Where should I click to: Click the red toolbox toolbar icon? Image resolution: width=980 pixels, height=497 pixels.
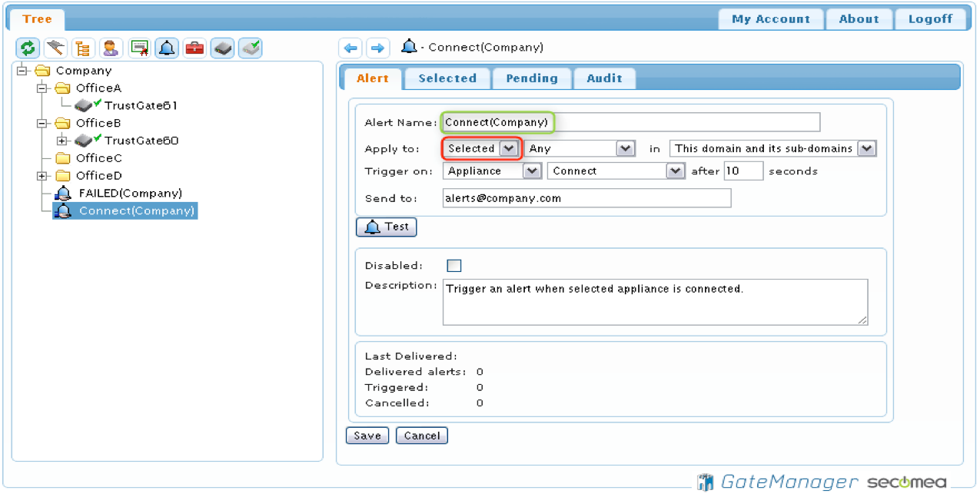point(194,48)
